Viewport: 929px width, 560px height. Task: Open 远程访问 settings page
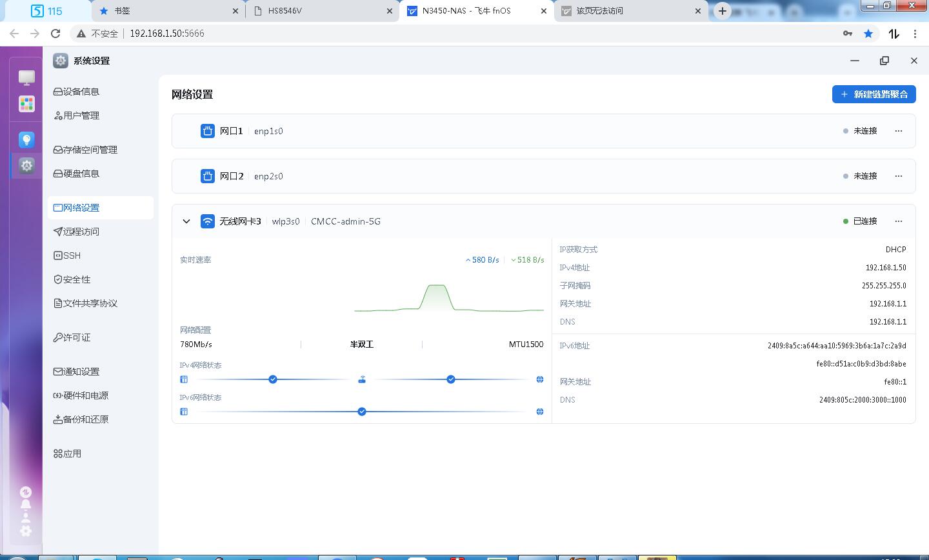[x=81, y=232]
